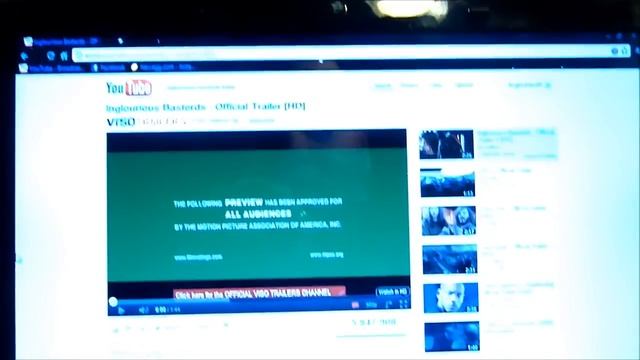Click the Browse link in YouTube header

[x=409, y=85]
